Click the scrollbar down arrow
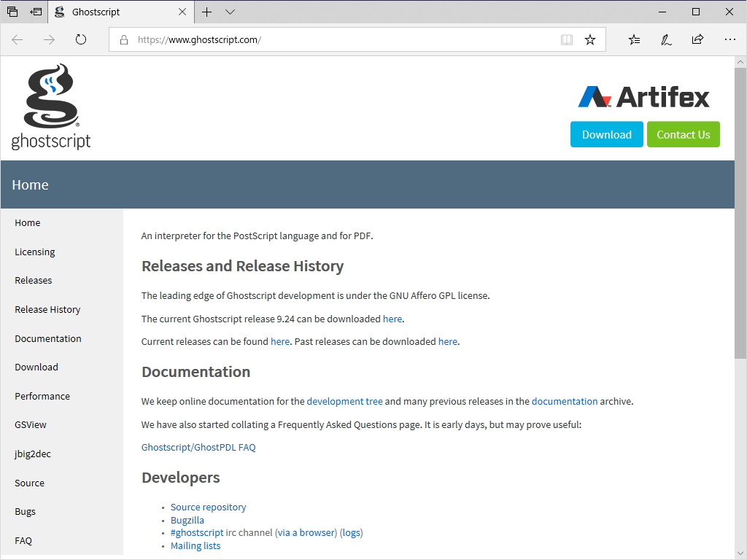The image size is (747, 560). [x=740, y=554]
